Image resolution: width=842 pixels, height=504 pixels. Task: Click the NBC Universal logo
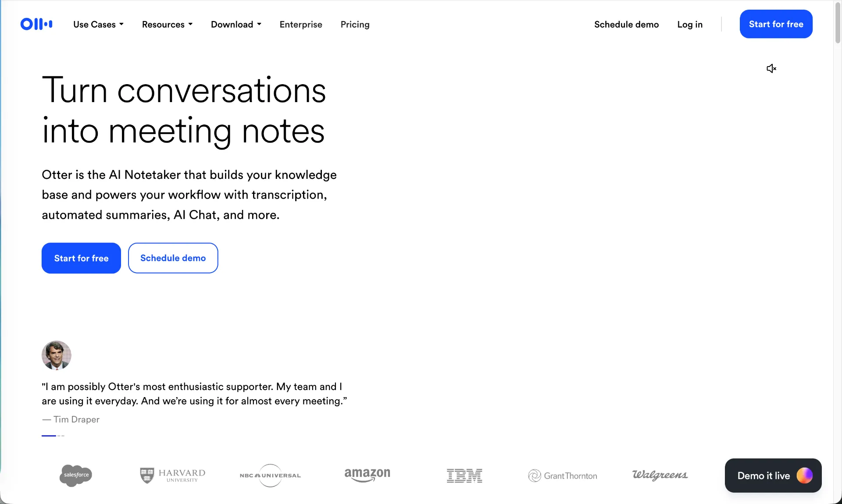(270, 476)
